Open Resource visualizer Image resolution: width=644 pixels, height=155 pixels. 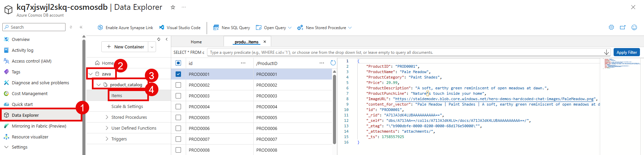point(30,137)
